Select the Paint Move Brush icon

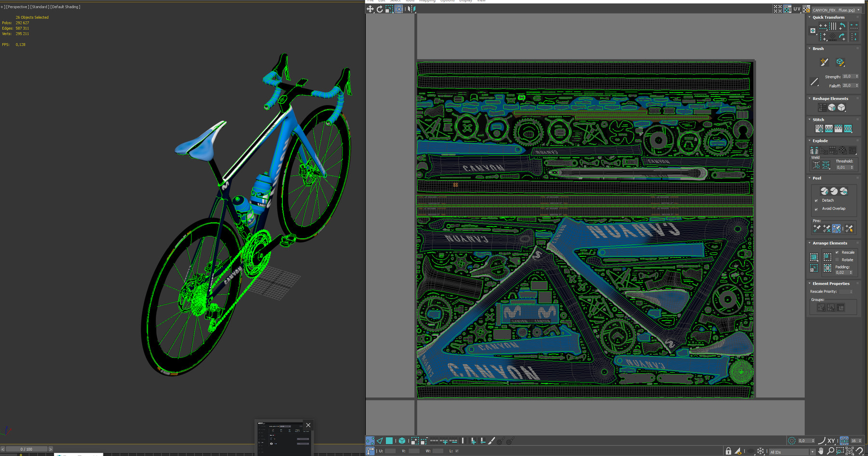tap(824, 62)
